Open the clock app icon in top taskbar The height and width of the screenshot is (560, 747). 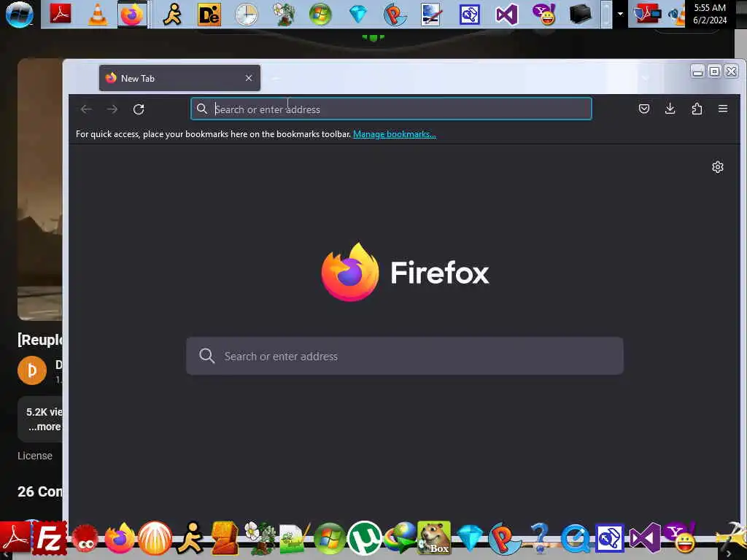tap(247, 15)
